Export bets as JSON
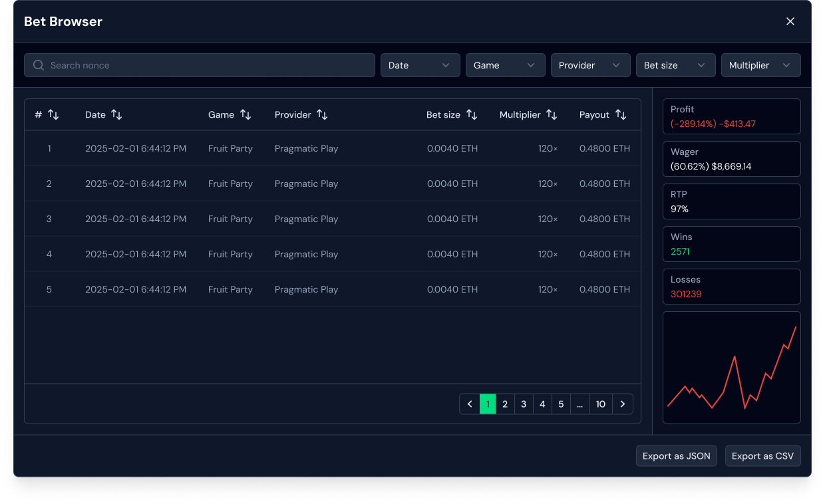Screen dimensions: 825x504 (x=676, y=456)
